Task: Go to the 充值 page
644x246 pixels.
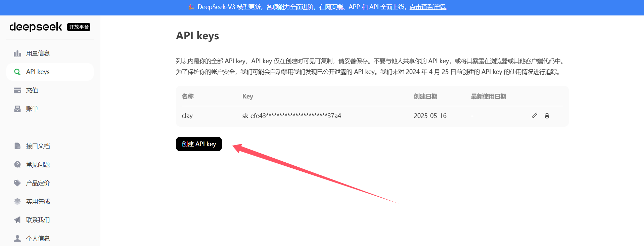Action: click(50, 90)
